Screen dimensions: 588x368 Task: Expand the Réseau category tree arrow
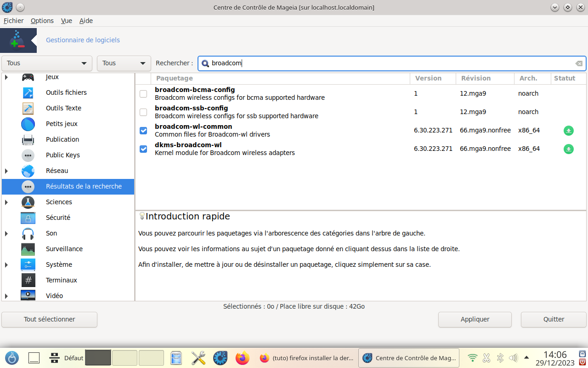click(x=6, y=171)
